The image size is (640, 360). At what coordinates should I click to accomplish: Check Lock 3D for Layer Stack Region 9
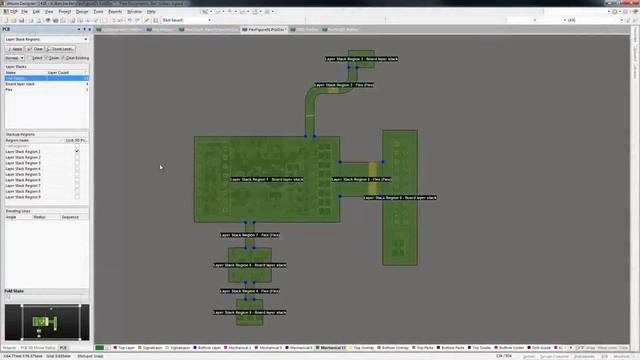[x=77, y=197]
